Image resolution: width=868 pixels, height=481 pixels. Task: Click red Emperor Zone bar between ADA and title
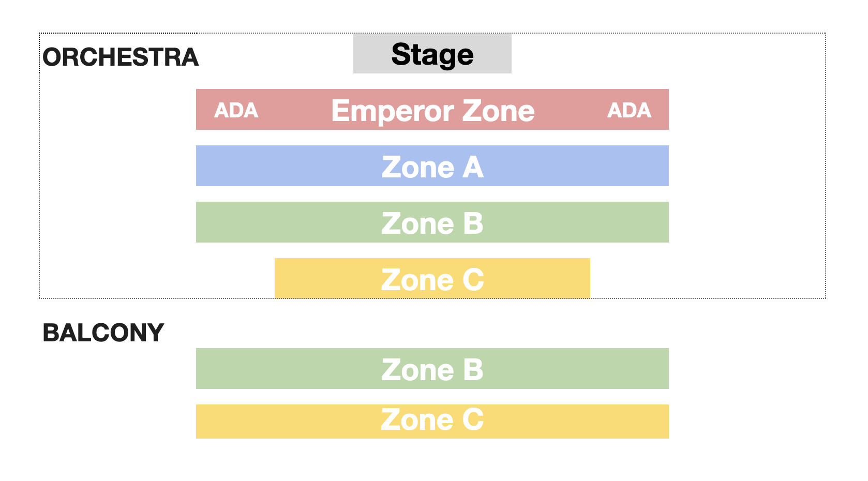[x=295, y=109]
